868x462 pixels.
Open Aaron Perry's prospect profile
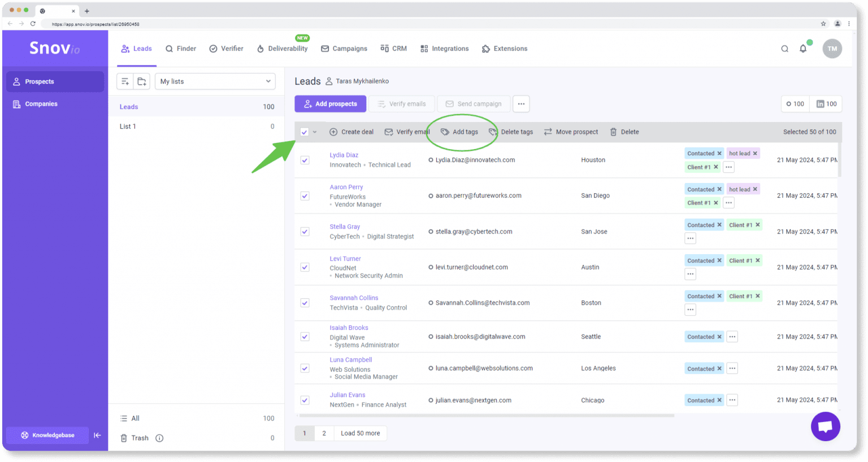[346, 187]
